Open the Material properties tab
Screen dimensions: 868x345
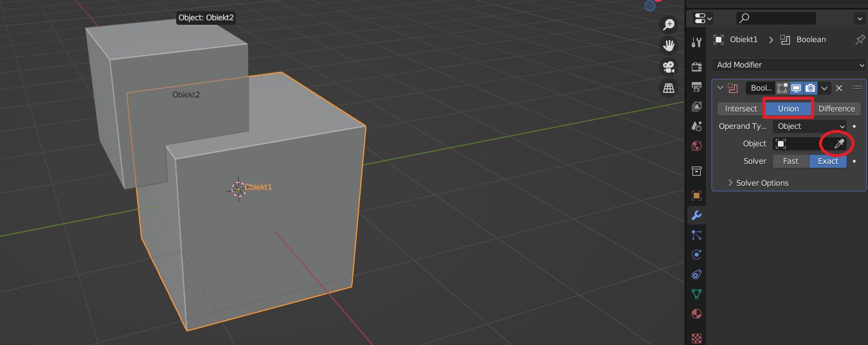(696, 313)
